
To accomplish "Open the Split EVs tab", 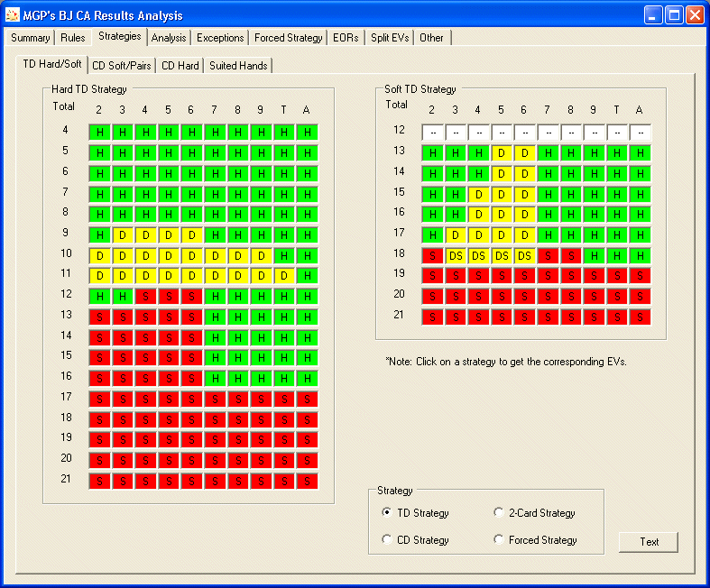I will pos(390,38).
